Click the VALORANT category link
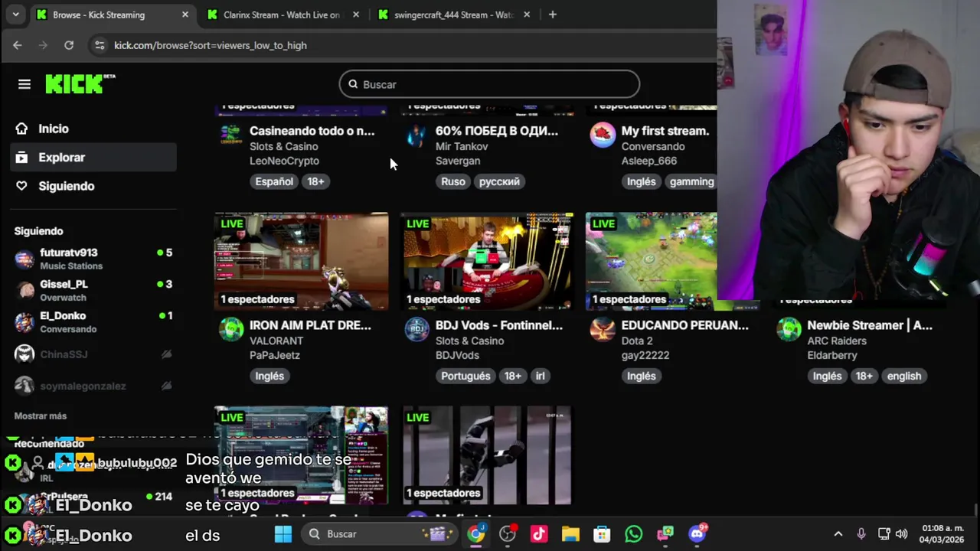 (277, 341)
